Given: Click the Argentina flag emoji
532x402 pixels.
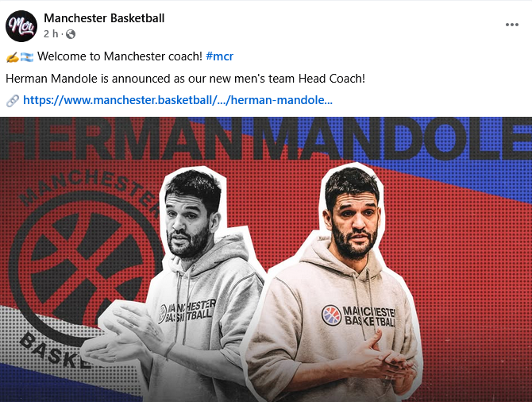Looking at the screenshot, I should pos(27,57).
